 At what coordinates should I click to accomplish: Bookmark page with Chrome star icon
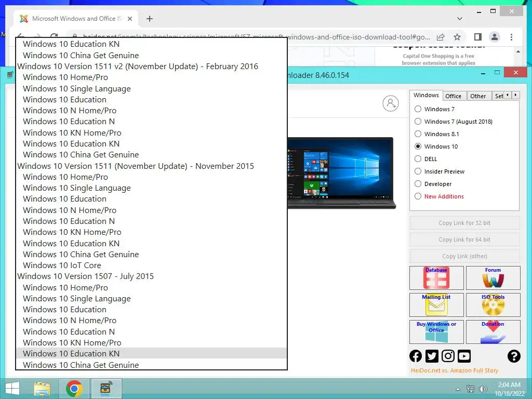point(457,37)
